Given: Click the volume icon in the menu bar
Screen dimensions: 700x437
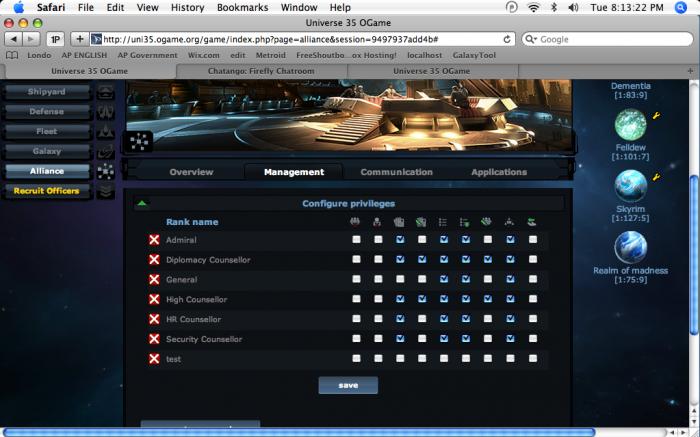Looking at the screenshot, I should point(574,8).
